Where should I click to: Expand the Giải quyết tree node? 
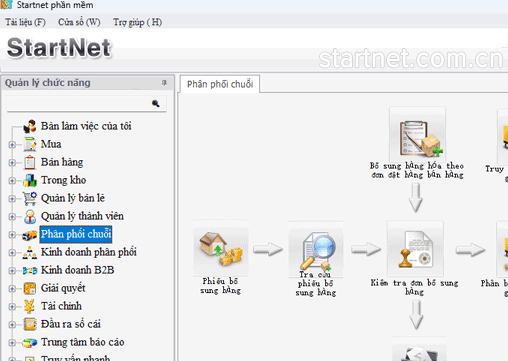click(x=12, y=289)
